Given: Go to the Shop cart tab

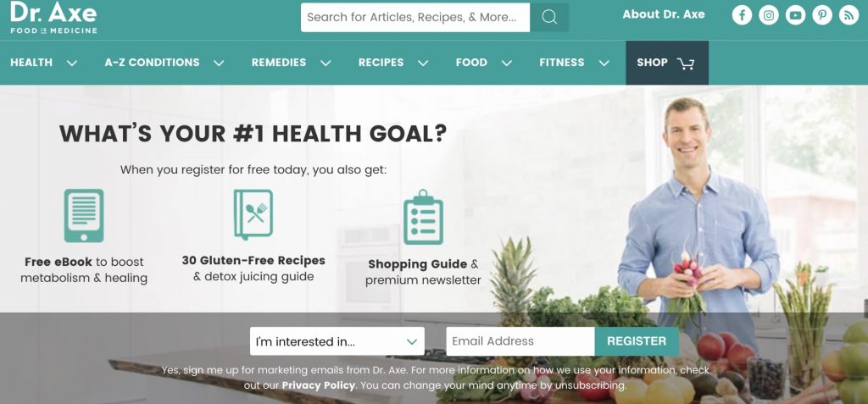Looking at the screenshot, I should pyautogui.click(x=667, y=63).
